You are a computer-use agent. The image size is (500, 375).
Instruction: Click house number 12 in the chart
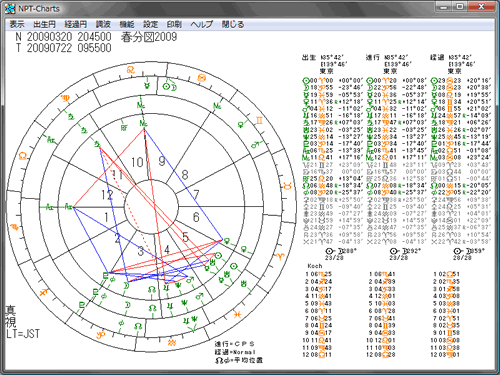coord(107,195)
